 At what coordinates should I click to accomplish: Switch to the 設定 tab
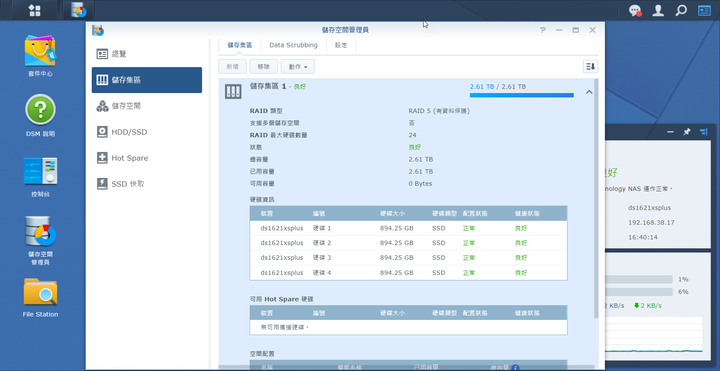tap(341, 45)
